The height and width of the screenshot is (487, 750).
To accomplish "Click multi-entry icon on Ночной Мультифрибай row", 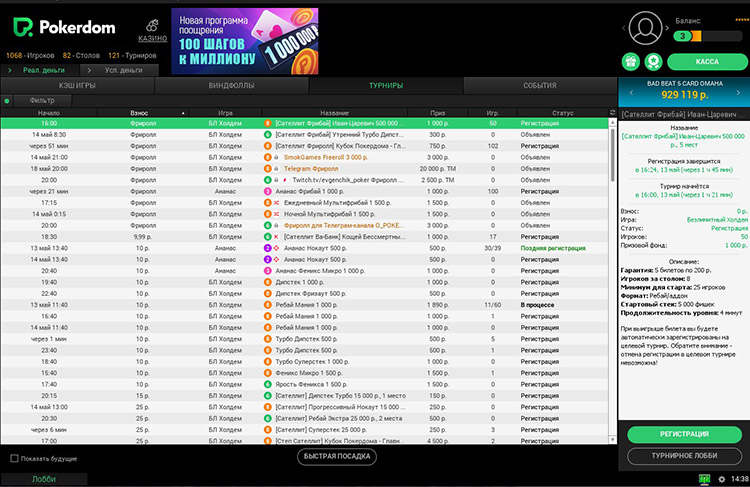I will click(276, 214).
